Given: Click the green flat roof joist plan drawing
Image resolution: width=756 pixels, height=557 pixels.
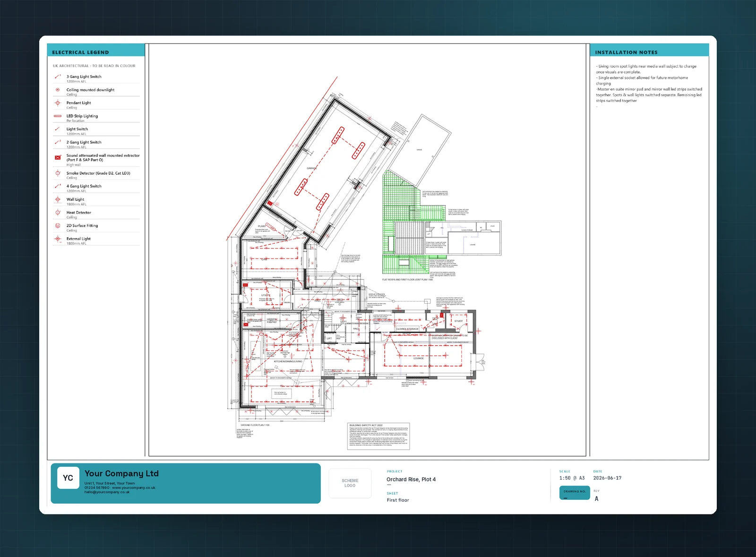Looking at the screenshot, I should tap(414, 223).
